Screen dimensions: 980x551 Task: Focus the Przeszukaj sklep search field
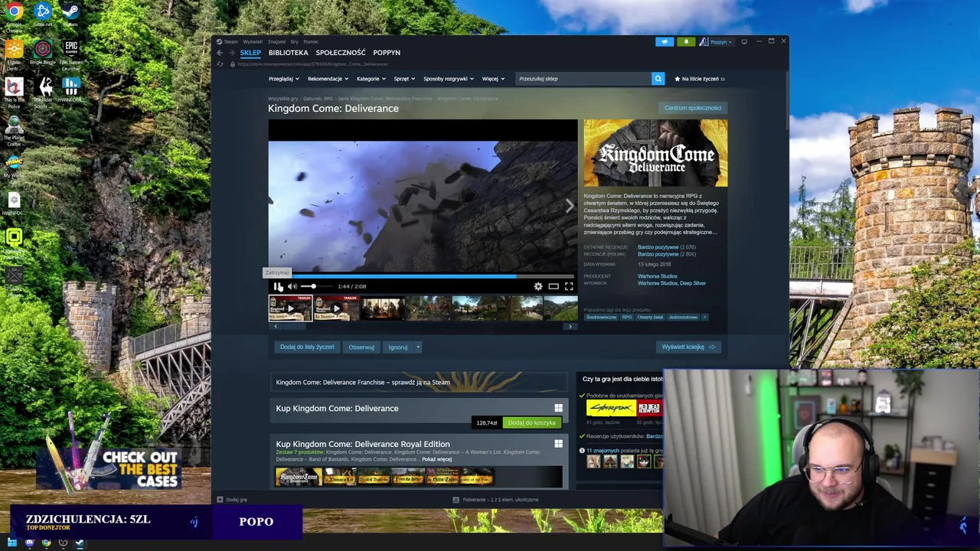[x=583, y=78]
